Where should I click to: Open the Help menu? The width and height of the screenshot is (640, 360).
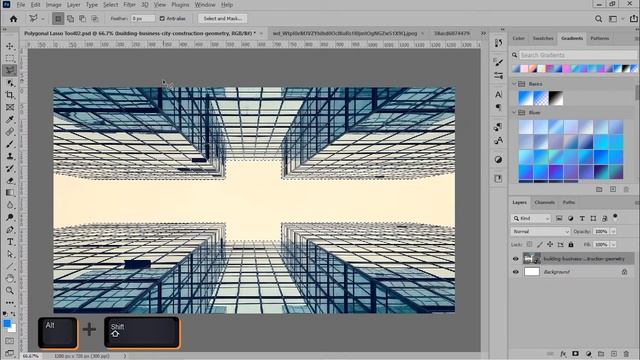tap(227, 5)
